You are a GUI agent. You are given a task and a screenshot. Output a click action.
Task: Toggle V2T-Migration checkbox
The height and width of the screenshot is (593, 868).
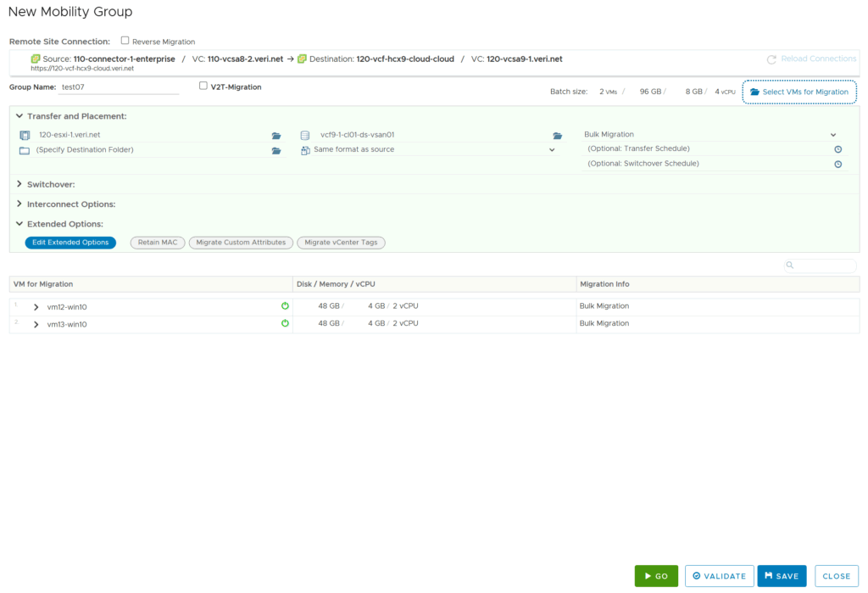pos(203,86)
